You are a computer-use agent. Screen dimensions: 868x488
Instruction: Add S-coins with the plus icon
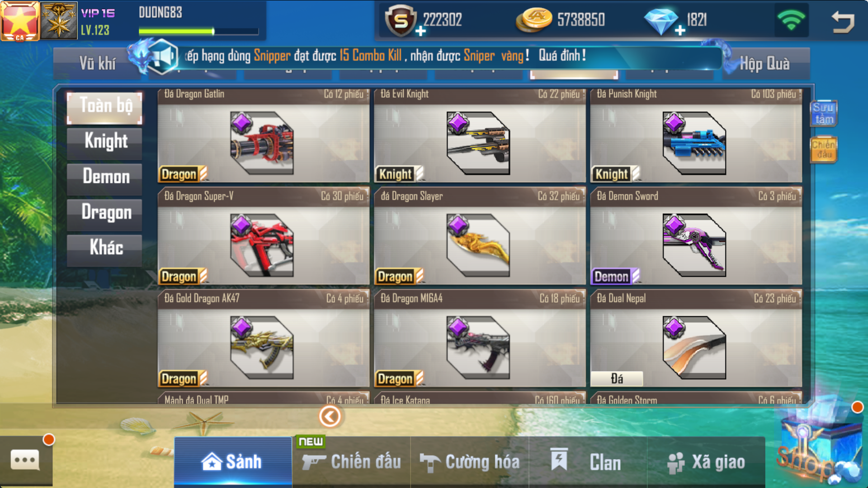coord(420,31)
